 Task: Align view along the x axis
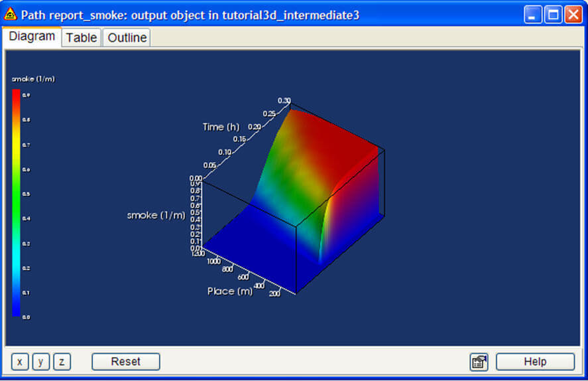pyautogui.click(x=20, y=362)
